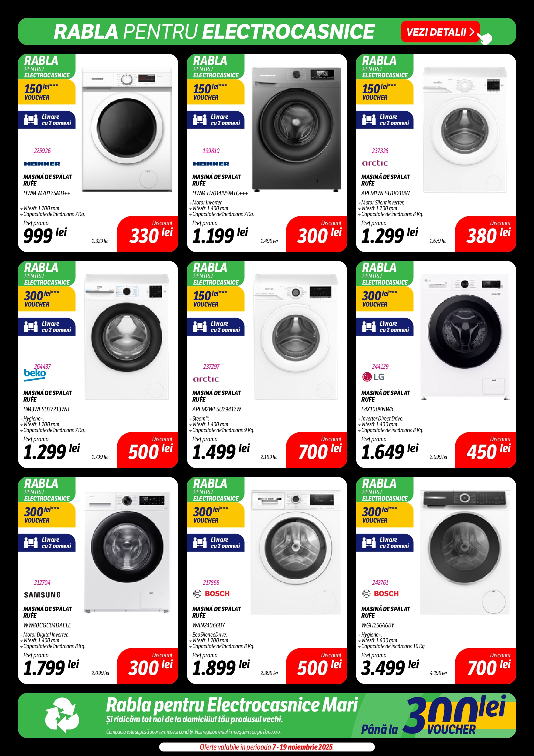Click the Beko brand logo
The width and height of the screenshot is (534, 756).
point(35,374)
